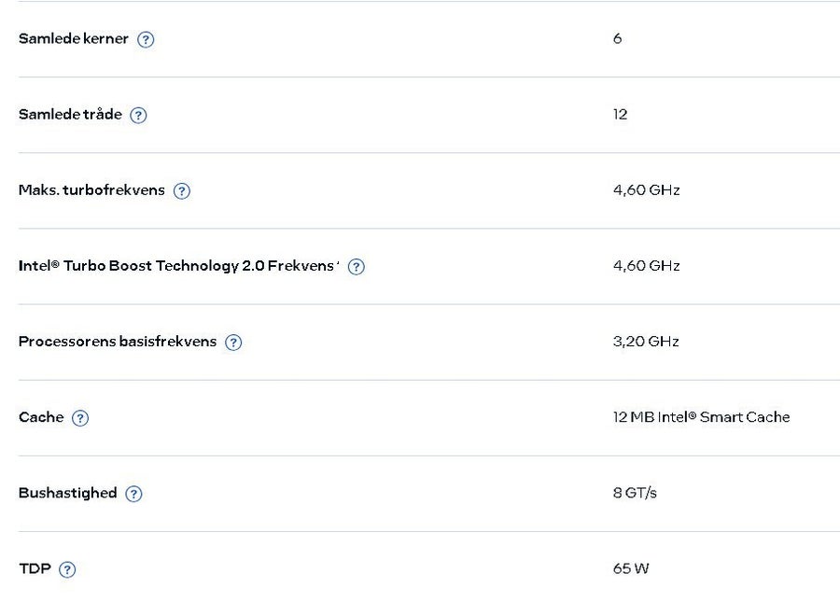Click the 65 W TDP value
The image size is (840, 616).
(x=631, y=568)
